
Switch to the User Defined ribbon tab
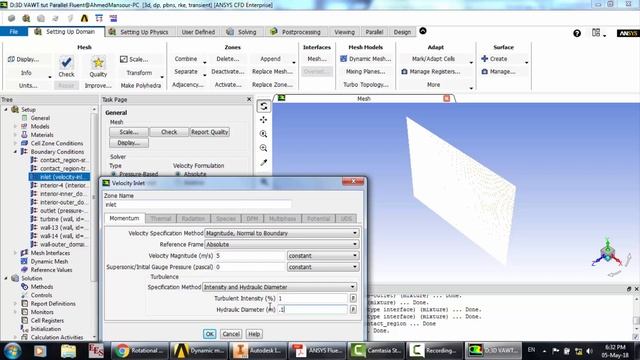tap(198, 32)
